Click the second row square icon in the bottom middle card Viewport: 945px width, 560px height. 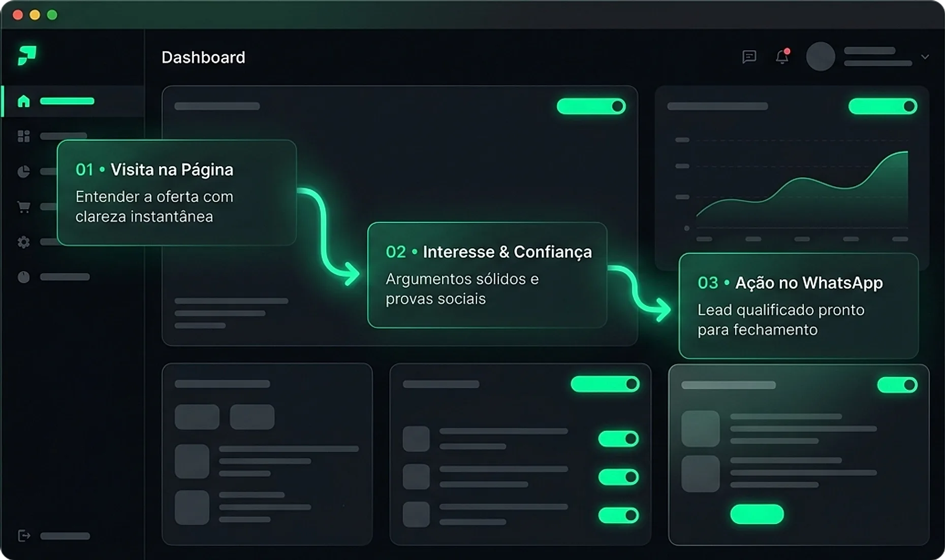(416, 477)
